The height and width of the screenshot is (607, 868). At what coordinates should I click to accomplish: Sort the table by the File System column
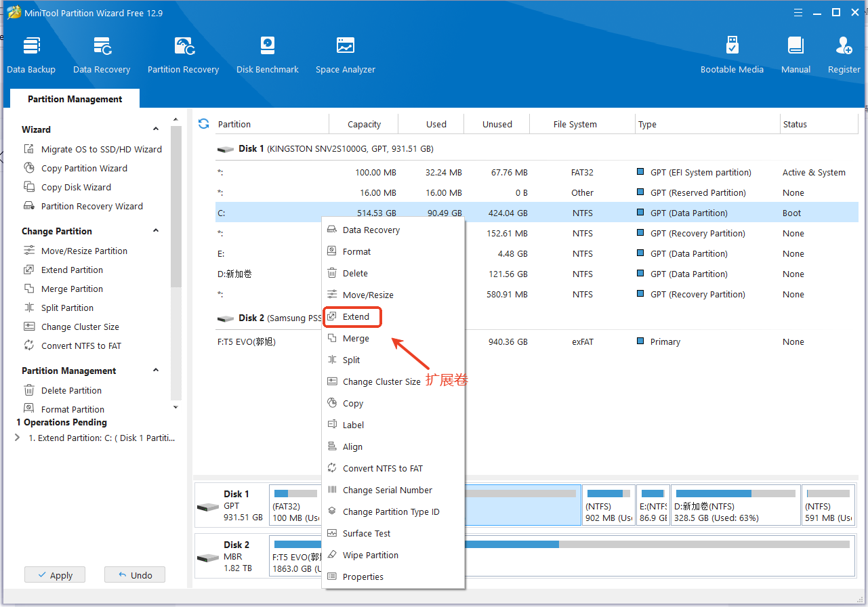[583, 124]
